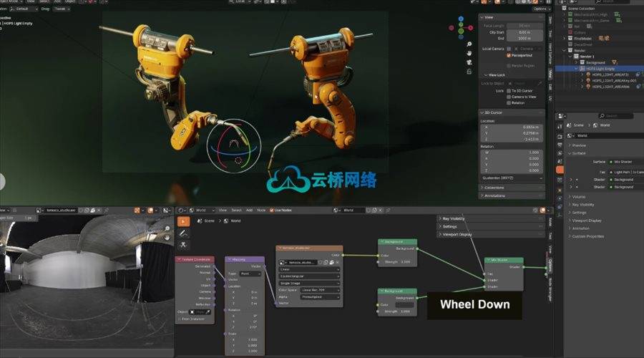Click the Options button in viewport header
The width and height of the screenshot is (644, 358).
pos(541,9)
